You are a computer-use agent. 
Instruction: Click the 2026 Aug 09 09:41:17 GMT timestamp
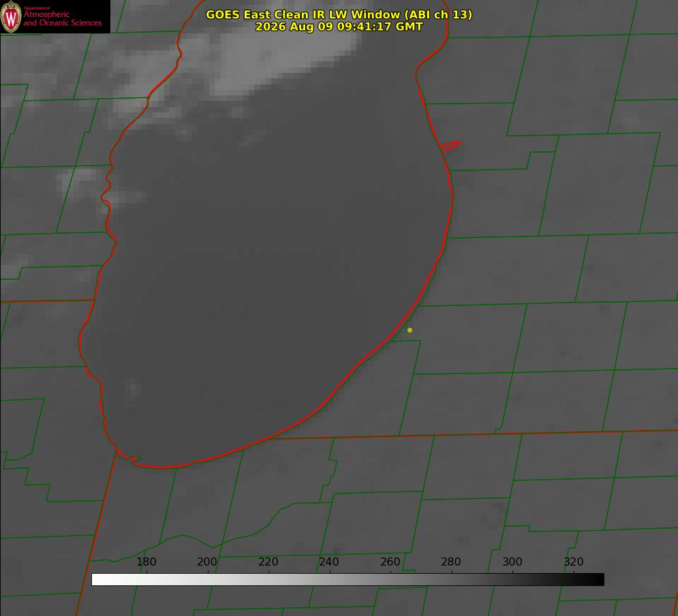point(339,27)
